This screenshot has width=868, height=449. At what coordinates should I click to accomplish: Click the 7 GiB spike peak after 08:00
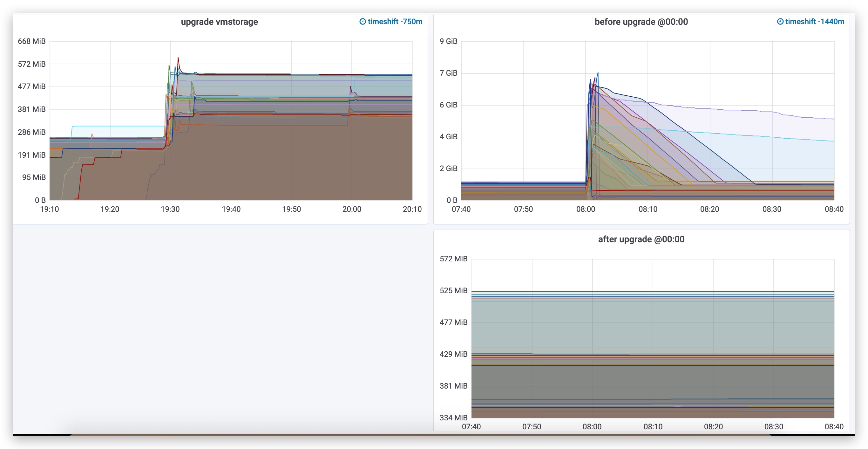pyautogui.click(x=598, y=72)
